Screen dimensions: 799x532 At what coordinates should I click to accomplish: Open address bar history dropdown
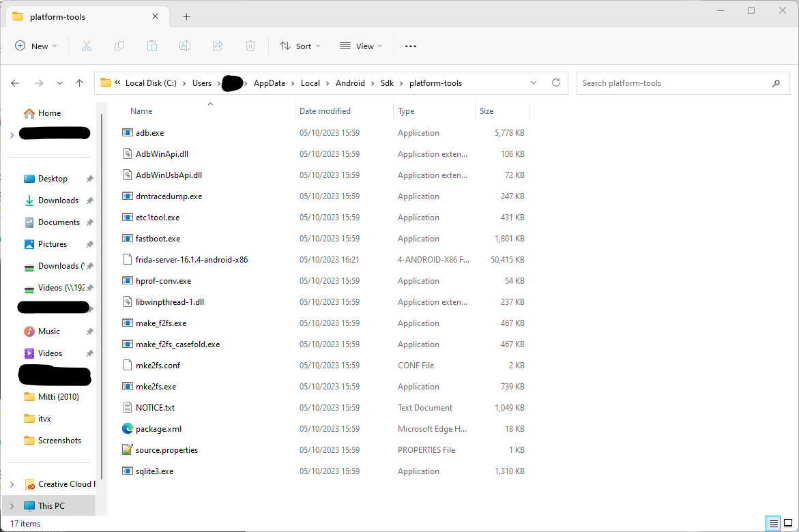(x=534, y=83)
